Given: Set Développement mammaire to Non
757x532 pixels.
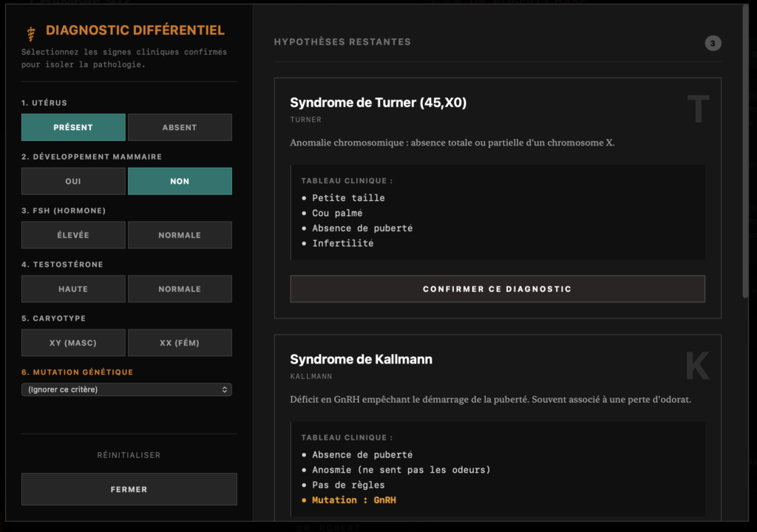Looking at the screenshot, I should point(180,181).
